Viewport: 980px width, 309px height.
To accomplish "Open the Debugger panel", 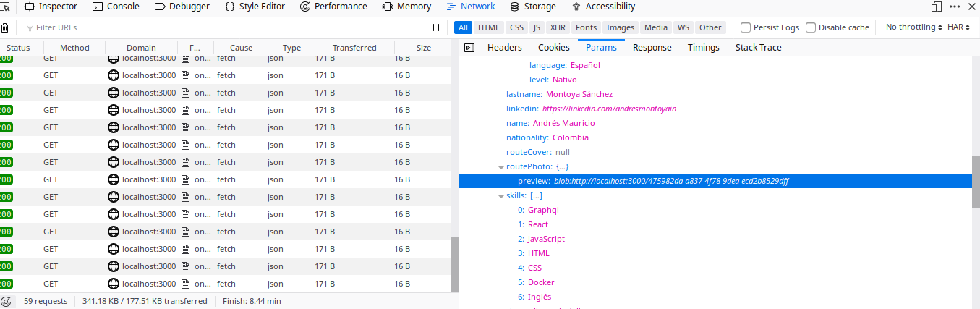I will coord(182,7).
